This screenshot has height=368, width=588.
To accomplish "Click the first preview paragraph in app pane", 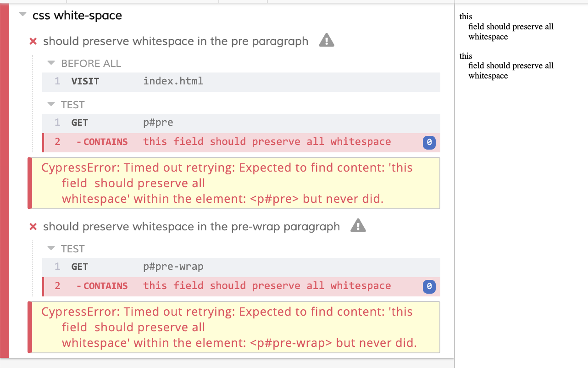I will 506,27.
